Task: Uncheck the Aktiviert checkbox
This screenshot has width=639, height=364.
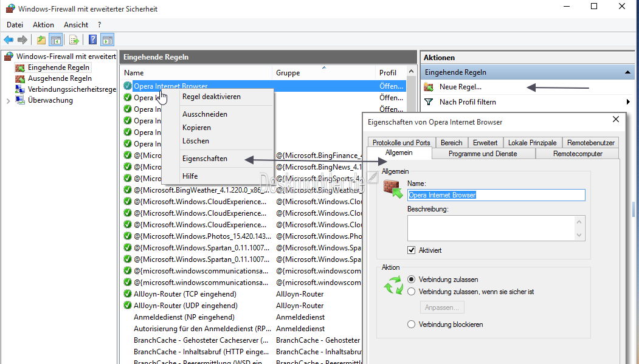Action: click(x=411, y=250)
